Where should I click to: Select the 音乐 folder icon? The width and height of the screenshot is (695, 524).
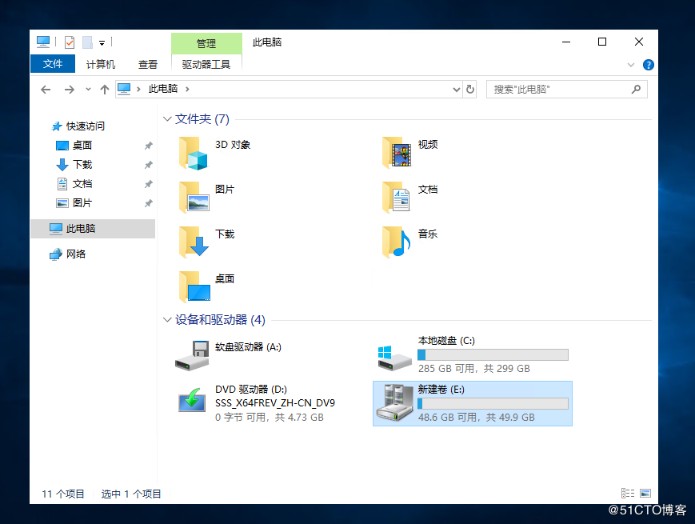pyautogui.click(x=397, y=242)
